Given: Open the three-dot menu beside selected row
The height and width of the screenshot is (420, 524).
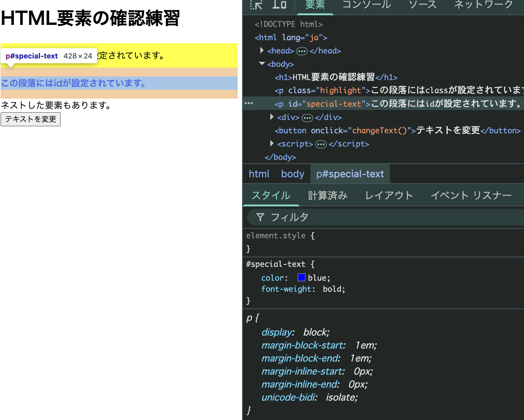Looking at the screenshot, I should [x=249, y=103].
